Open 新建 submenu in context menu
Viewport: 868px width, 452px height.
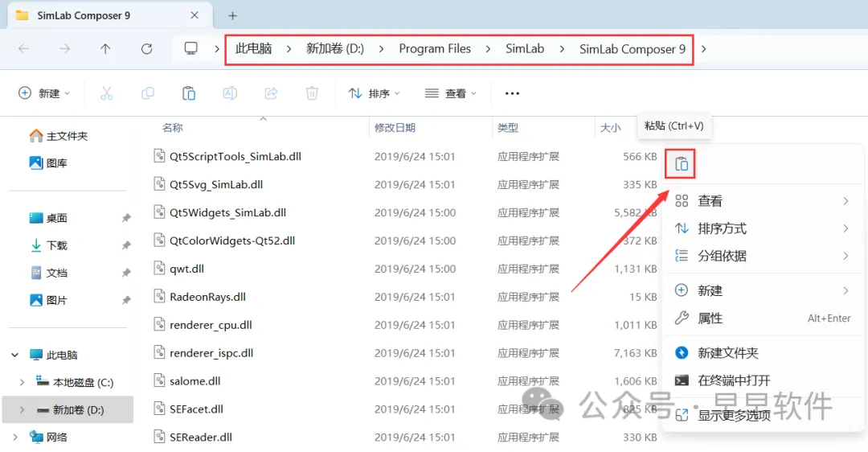pyautogui.click(x=764, y=290)
